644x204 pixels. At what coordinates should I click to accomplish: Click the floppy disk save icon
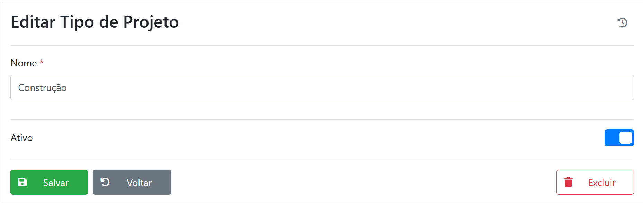pyautogui.click(x=23, y=182)
